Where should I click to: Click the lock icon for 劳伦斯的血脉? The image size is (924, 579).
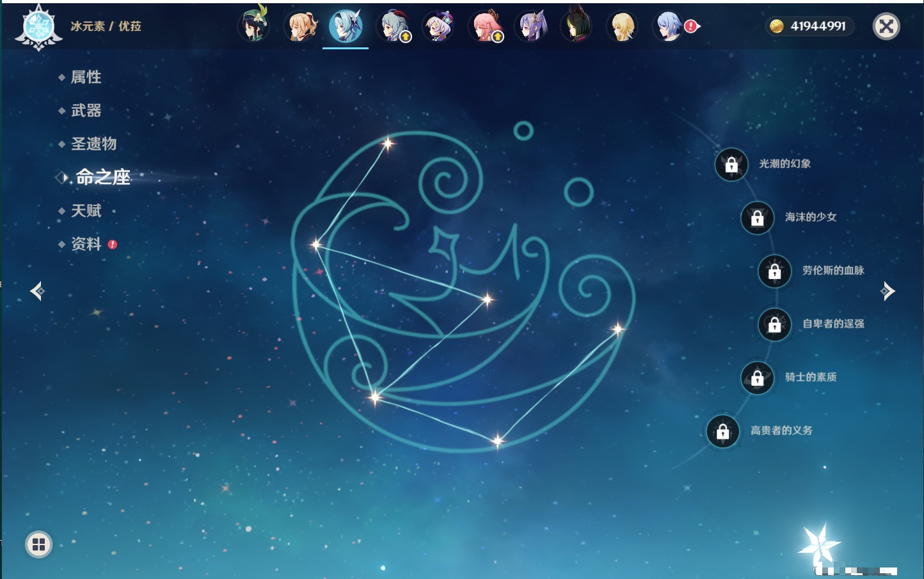click(x=774, y=271)
